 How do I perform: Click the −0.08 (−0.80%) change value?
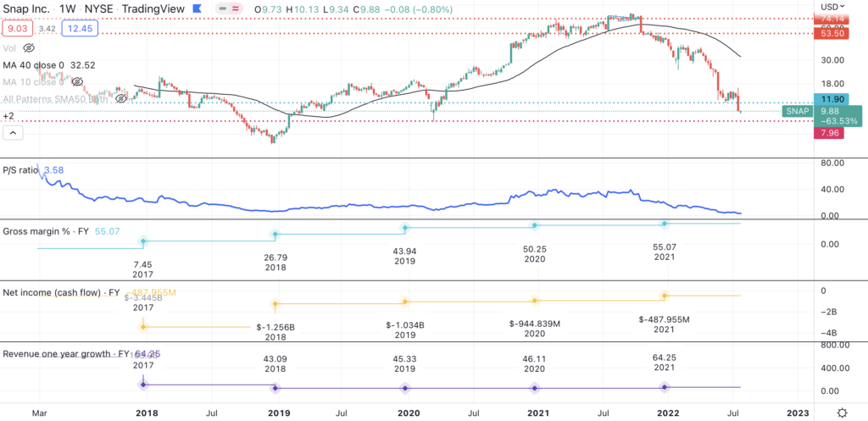419,10
